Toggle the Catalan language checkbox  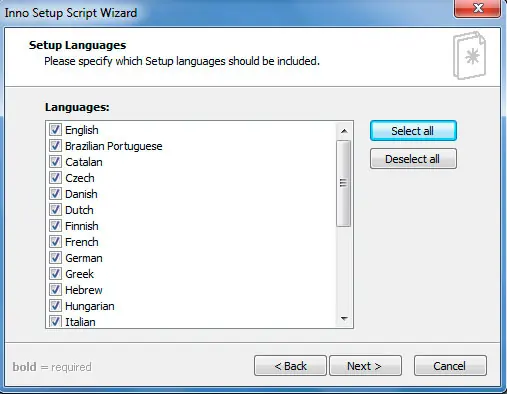coord(55,161)
